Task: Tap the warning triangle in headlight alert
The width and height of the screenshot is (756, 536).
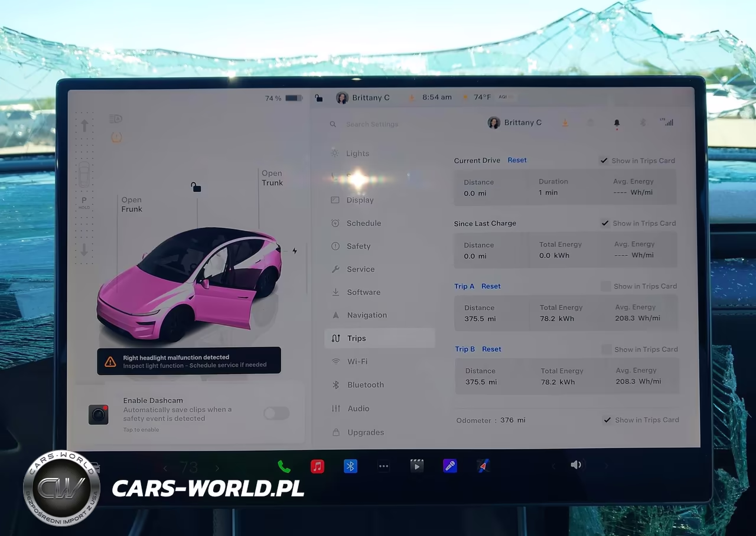Action: [x=110, y=361]
